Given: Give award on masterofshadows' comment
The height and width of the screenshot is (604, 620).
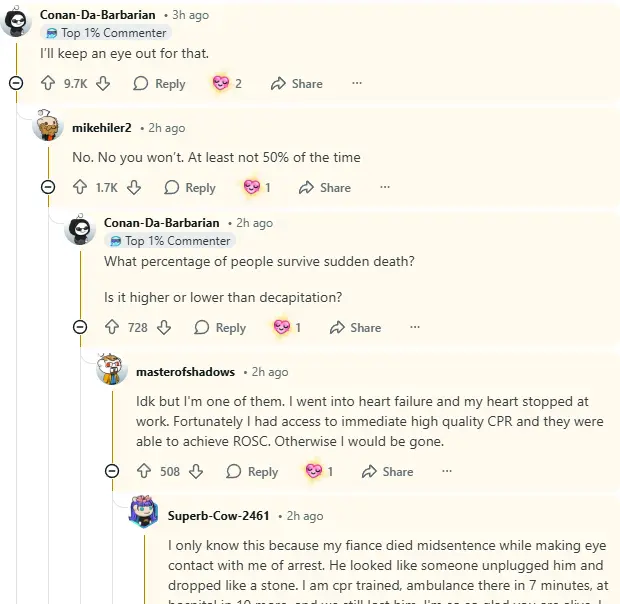Looking at the screenshot, I should [x=314, y=472].
